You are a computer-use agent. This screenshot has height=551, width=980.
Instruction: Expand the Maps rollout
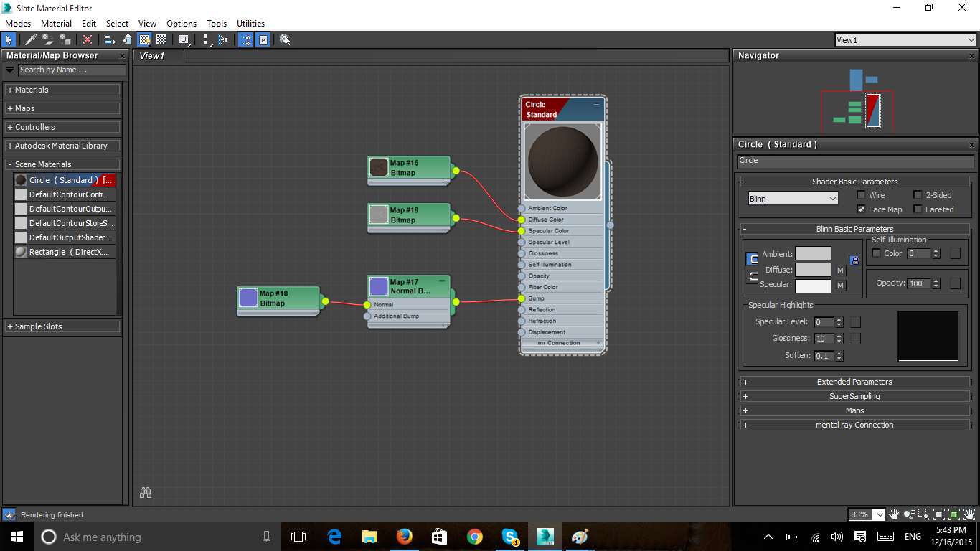[x=854, y=410]
